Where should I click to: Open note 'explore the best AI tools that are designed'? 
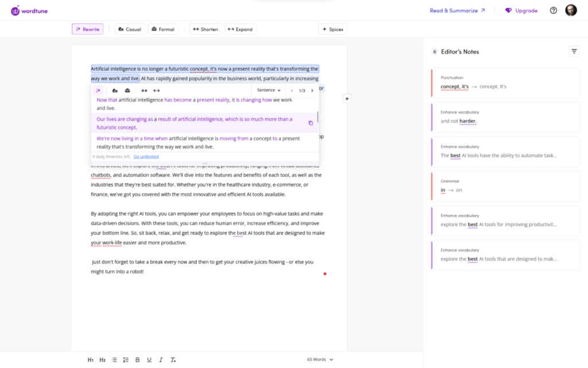pos(505,255)
